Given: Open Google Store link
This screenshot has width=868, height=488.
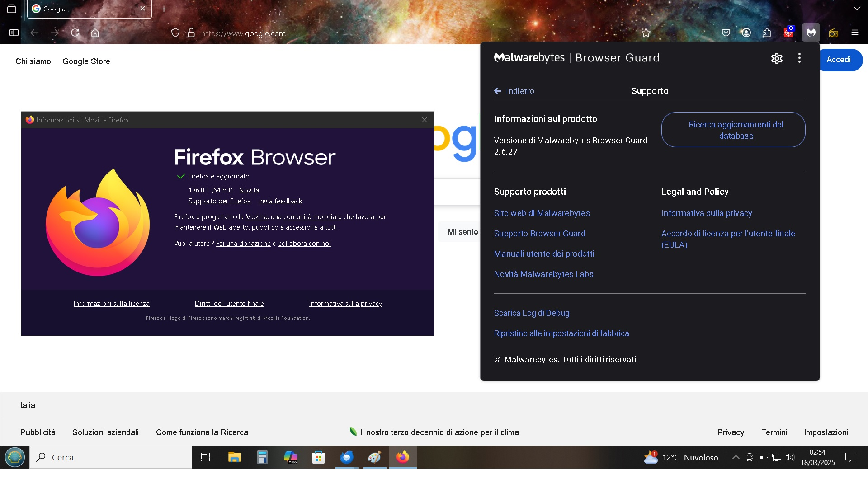Looking at the screenshot, I should [x=86, y=61].
